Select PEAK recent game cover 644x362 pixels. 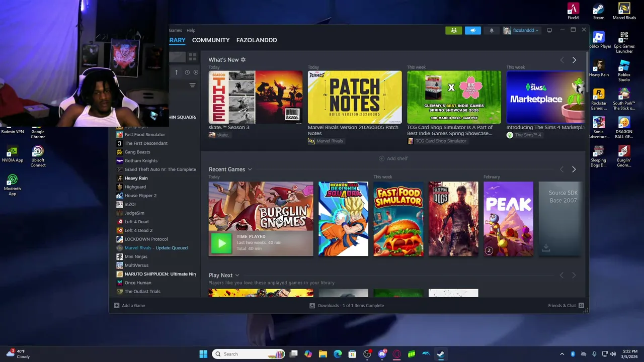[x=508, y=219]
